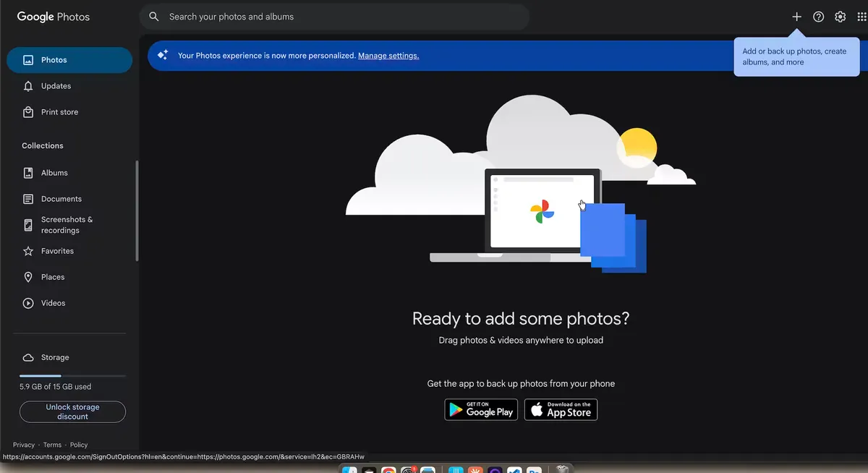Screen dimensions: 868x473
Task: Click the search magnifier icon
Action: coord(153,17)
